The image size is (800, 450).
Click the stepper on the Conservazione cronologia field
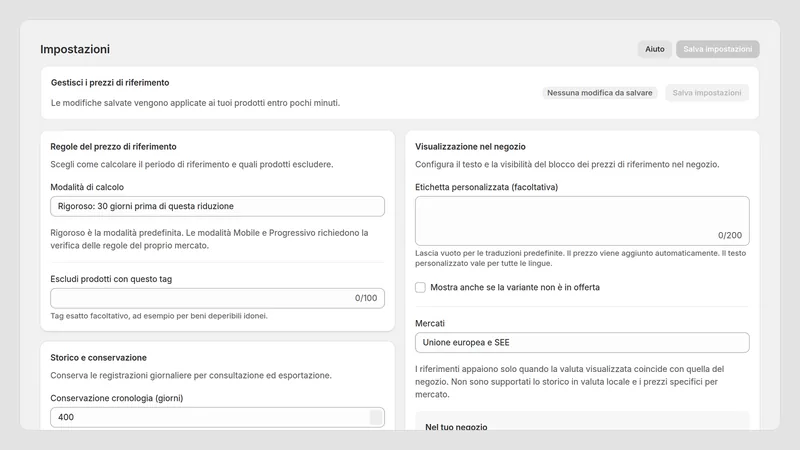(x=376, y=417)
